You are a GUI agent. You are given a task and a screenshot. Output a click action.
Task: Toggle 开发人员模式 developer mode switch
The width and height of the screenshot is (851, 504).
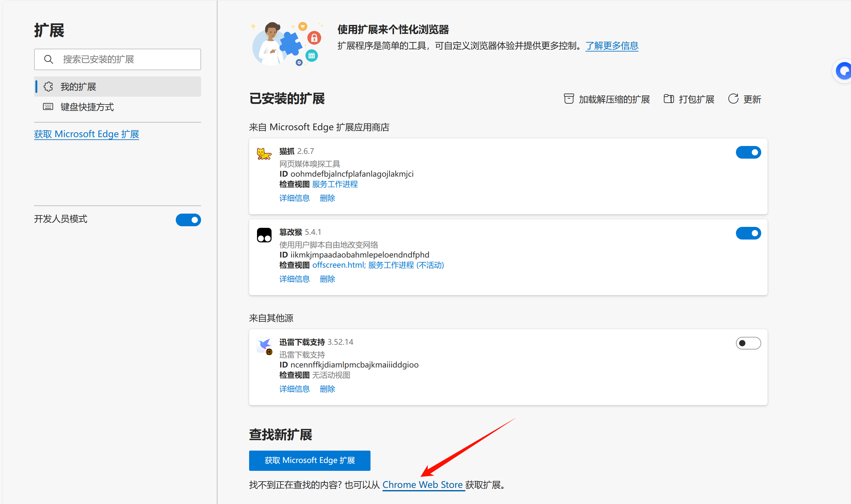click(x=188, y=220)
